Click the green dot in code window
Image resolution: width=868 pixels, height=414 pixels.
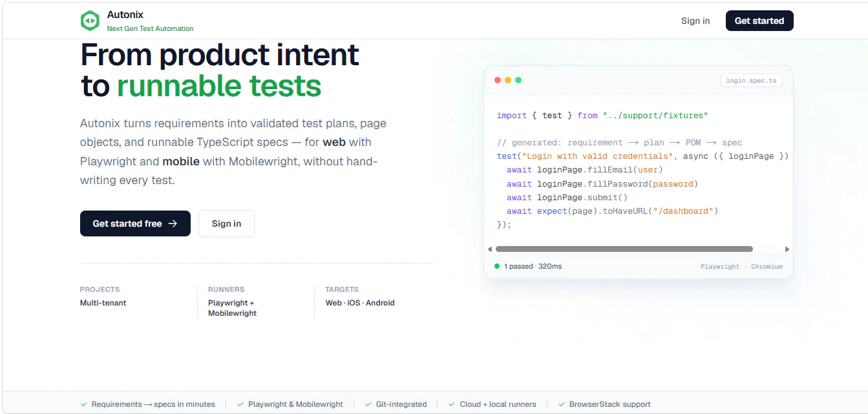518,80
